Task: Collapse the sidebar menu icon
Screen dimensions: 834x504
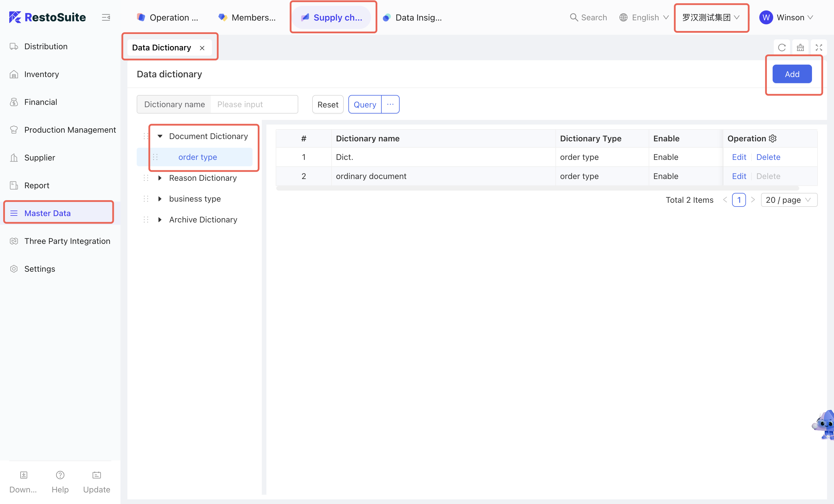Action: tap(106, 17)
